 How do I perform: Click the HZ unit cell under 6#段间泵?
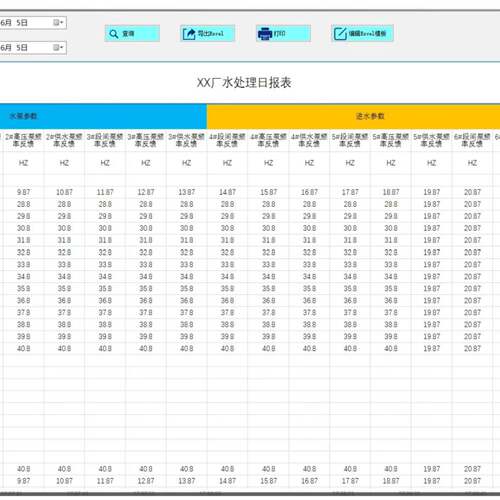(472, 163)
